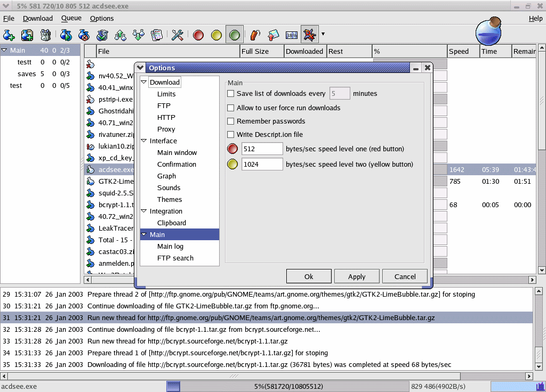Open options via wrench and screwdriver icon
Screen dimensions: 546x392
coord(178,35)
